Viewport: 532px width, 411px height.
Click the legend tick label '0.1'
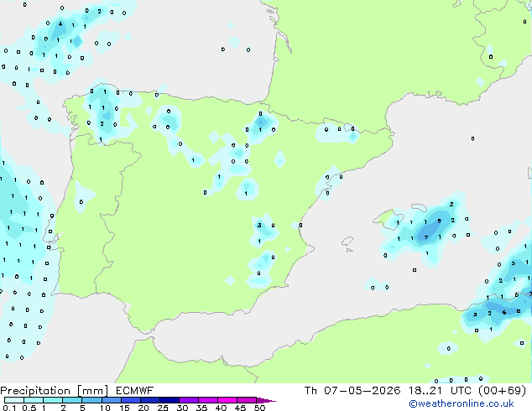(x=9, y=408)
